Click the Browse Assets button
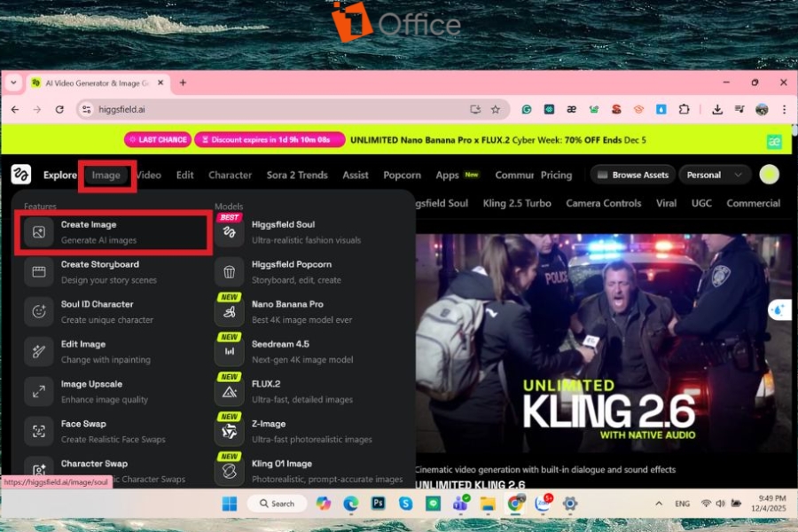The width and height of the screenshot is (798, 532). click(x=632, y=175)
